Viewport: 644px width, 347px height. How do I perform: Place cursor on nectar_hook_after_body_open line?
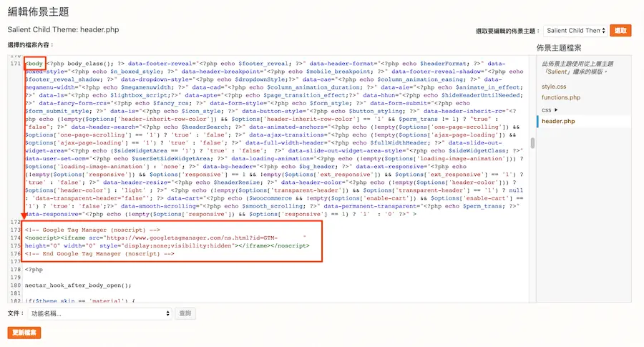pos(78,285)
